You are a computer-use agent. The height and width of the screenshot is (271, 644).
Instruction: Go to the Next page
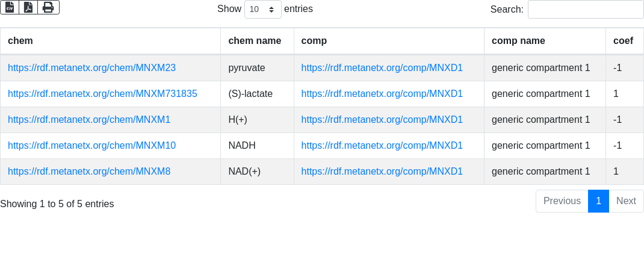pos(626,201)
